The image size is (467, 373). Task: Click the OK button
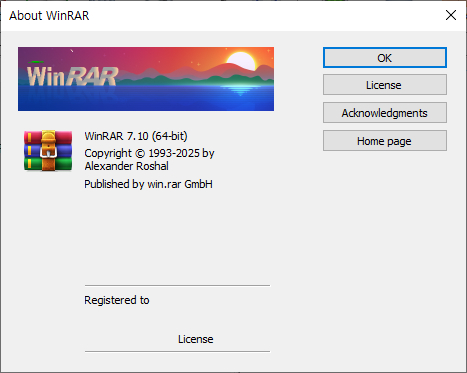[385, 58]
